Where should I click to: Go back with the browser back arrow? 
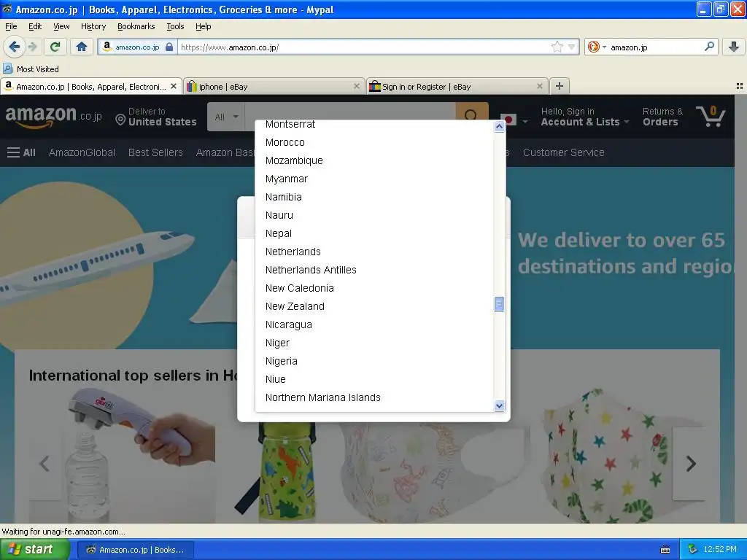(x=14, y=47)
